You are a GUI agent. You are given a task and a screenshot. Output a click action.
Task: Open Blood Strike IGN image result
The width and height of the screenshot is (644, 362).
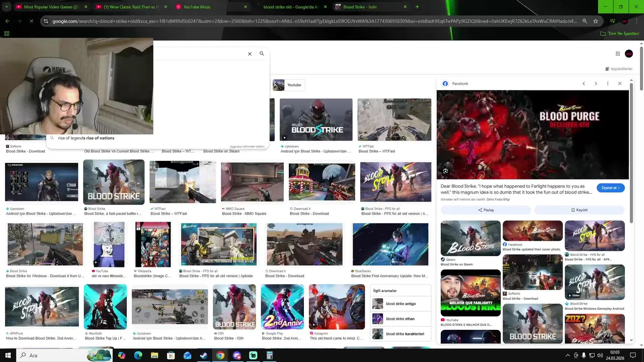234,307
